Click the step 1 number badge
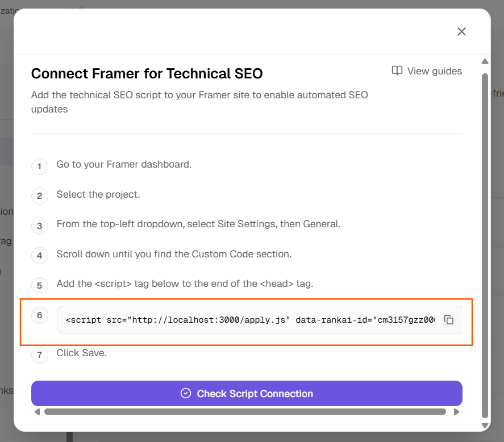This screenshot has width=504, height=442. coord(39,166)
